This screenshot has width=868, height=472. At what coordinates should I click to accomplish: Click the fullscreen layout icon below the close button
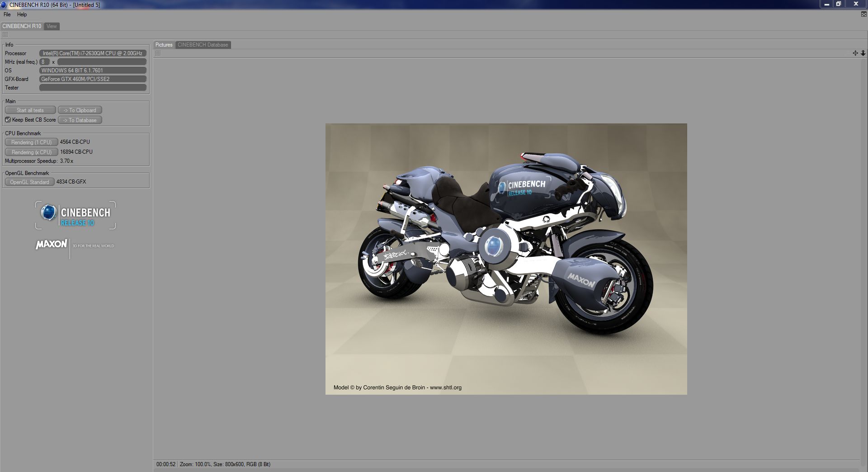[864, 14]
